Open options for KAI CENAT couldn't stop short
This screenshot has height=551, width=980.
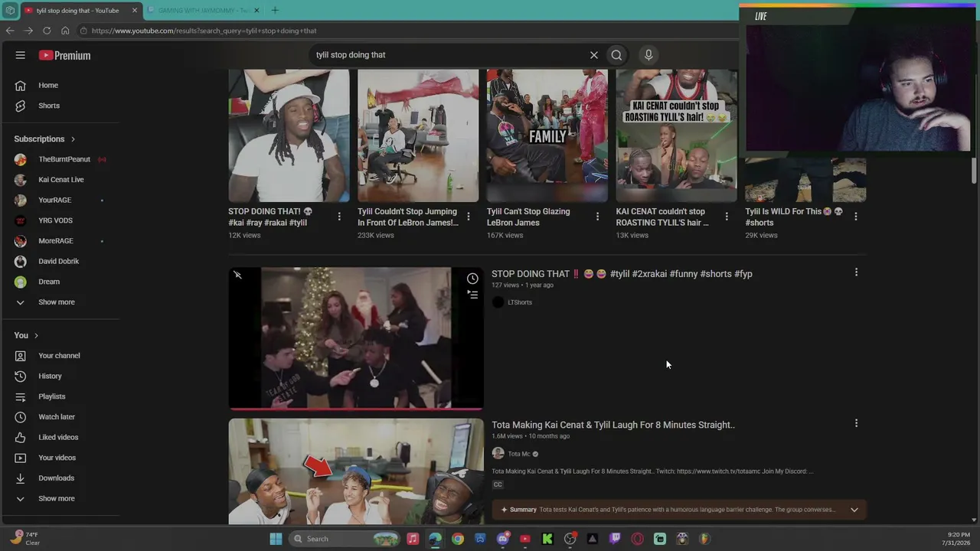click(727, 217)
